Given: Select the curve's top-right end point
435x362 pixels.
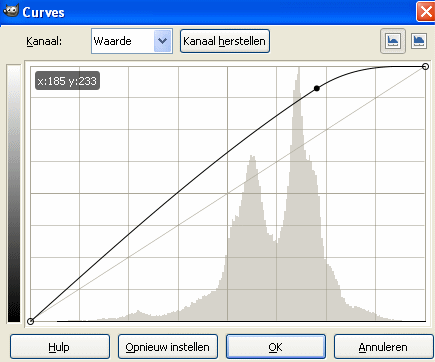Looking at the screenshot, I should click(425, 66).
